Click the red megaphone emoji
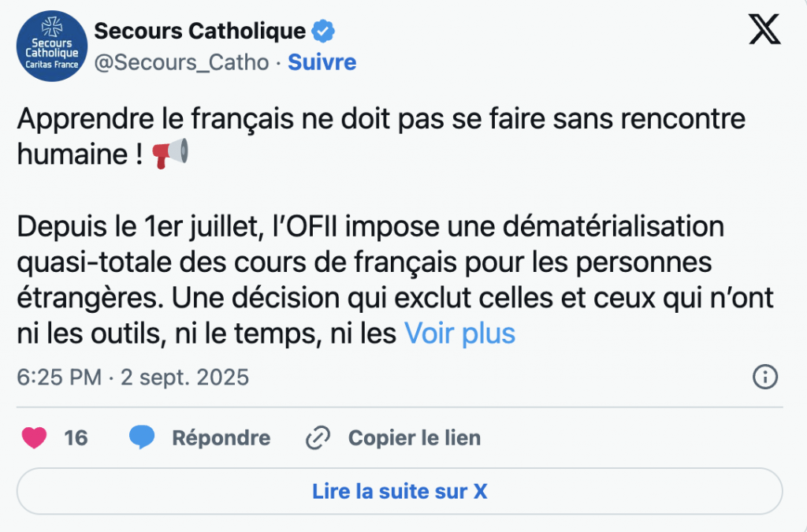Image resolution: width=807 pixels, height=532 pixels. point(170,153)
